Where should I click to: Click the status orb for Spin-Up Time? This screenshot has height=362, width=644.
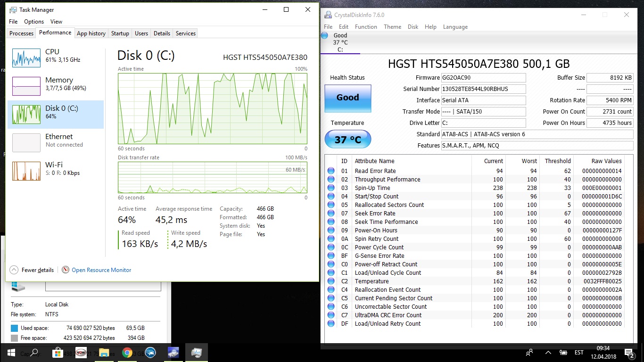coord(331,188)
